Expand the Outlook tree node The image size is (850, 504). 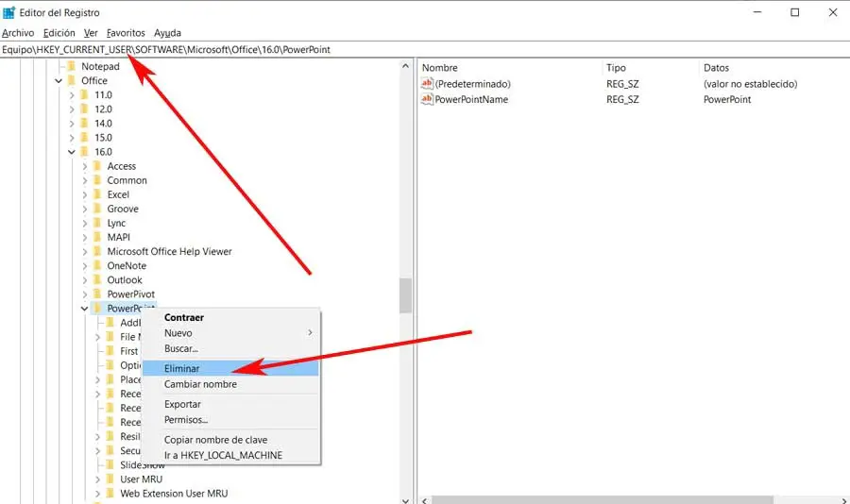click(x=85, y=280)
